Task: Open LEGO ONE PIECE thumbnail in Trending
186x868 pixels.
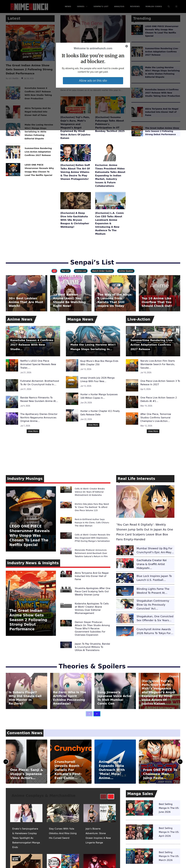Action: click(137, 30)
